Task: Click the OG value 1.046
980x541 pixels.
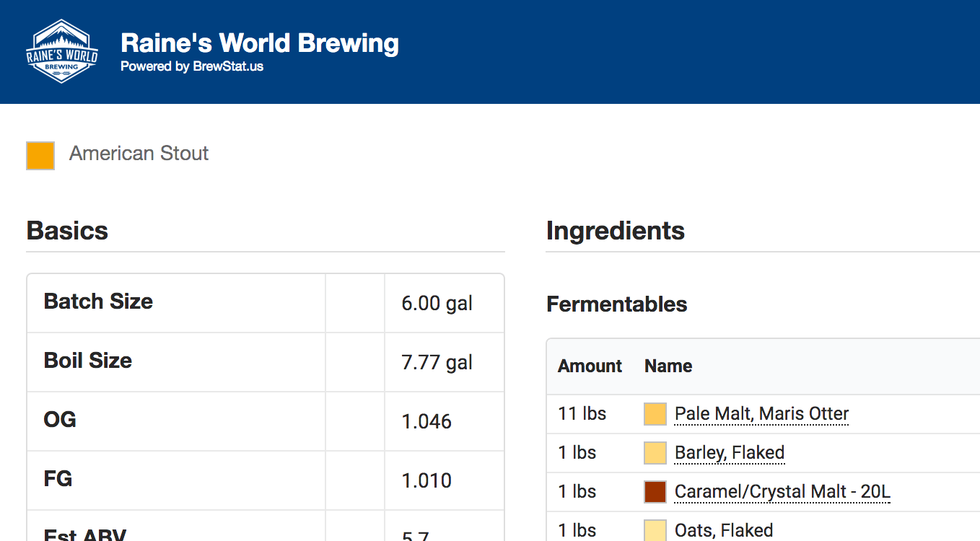Action: tap(426, 421)
